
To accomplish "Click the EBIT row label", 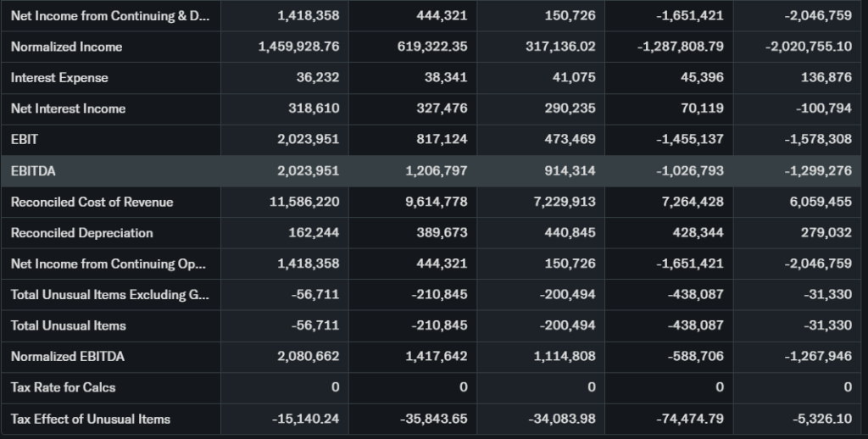I will (x=25, y=140).
